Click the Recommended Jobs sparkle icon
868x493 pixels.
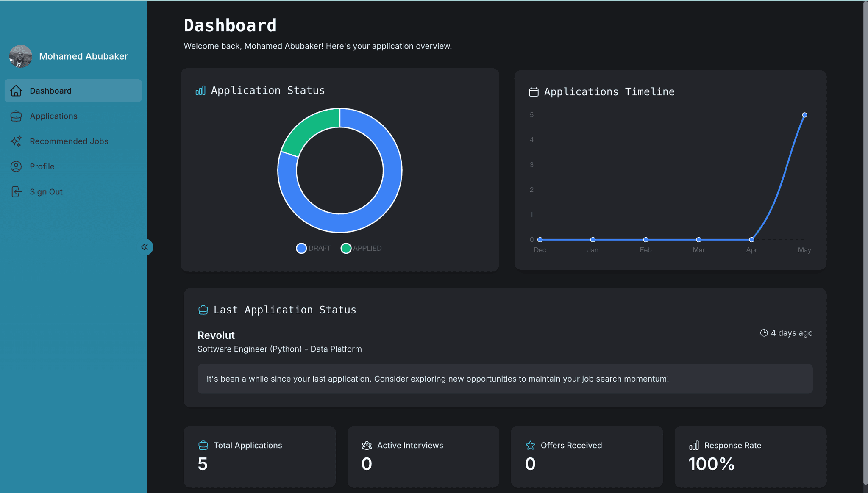point(16,141)
